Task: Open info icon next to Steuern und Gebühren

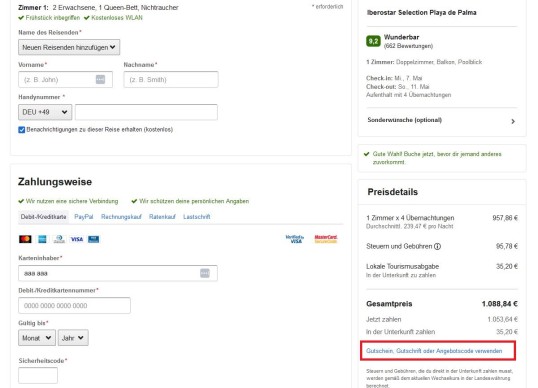Action: coord(437,246)
